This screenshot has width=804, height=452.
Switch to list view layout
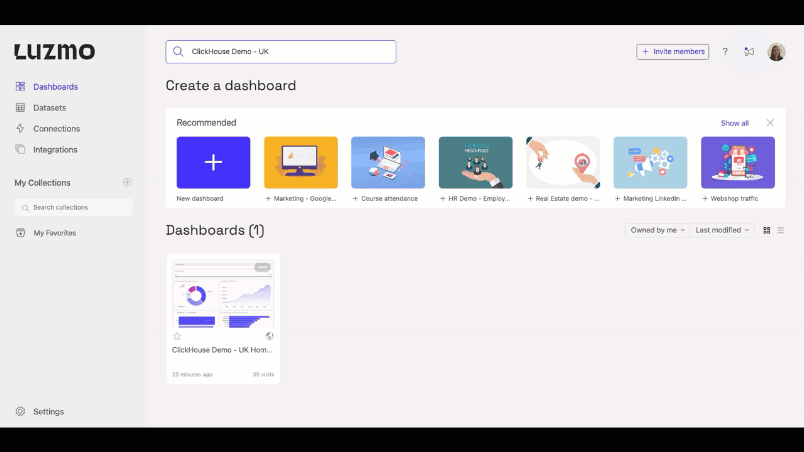pyautogui.click(x=781, y=230)
